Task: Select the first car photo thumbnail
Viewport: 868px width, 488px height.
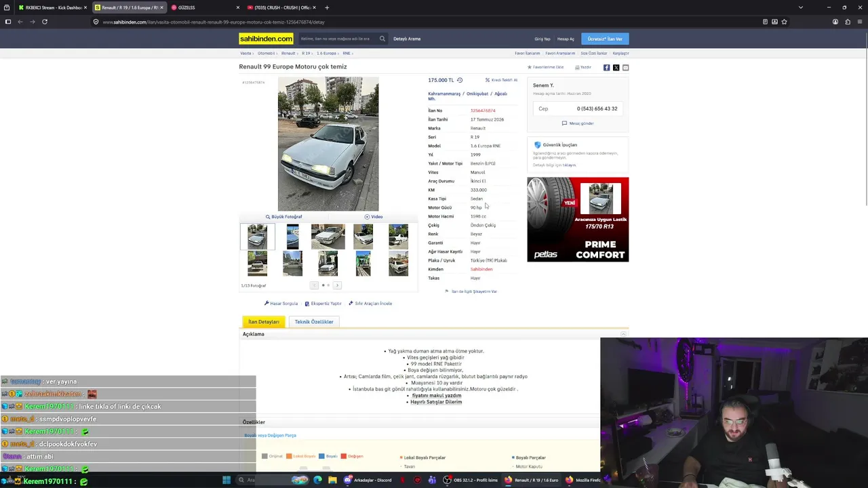Action: tap(257, 237)
